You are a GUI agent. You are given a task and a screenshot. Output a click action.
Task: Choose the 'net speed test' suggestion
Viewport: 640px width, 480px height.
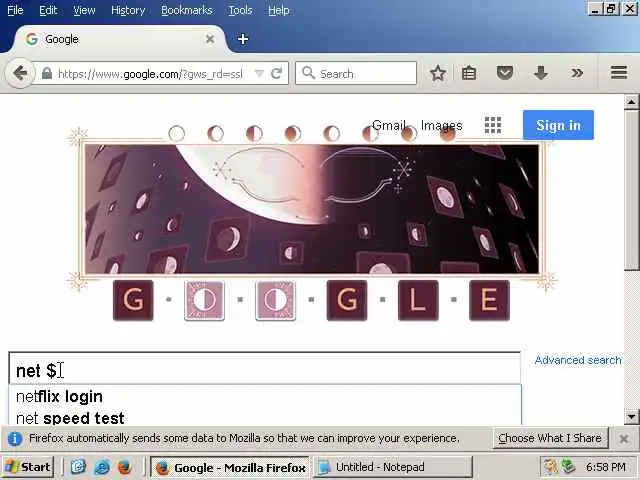tap(264, 417)
